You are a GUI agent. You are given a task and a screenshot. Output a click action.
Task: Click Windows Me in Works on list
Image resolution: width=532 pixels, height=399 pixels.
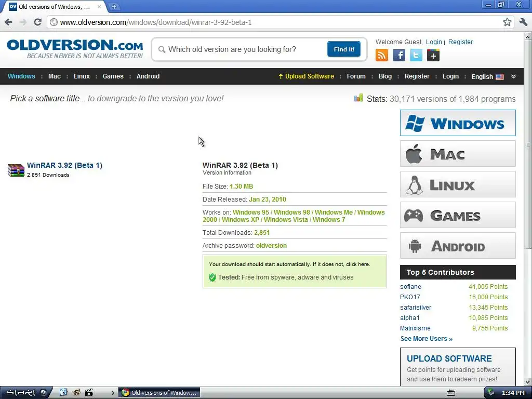(x=334, y=212)
